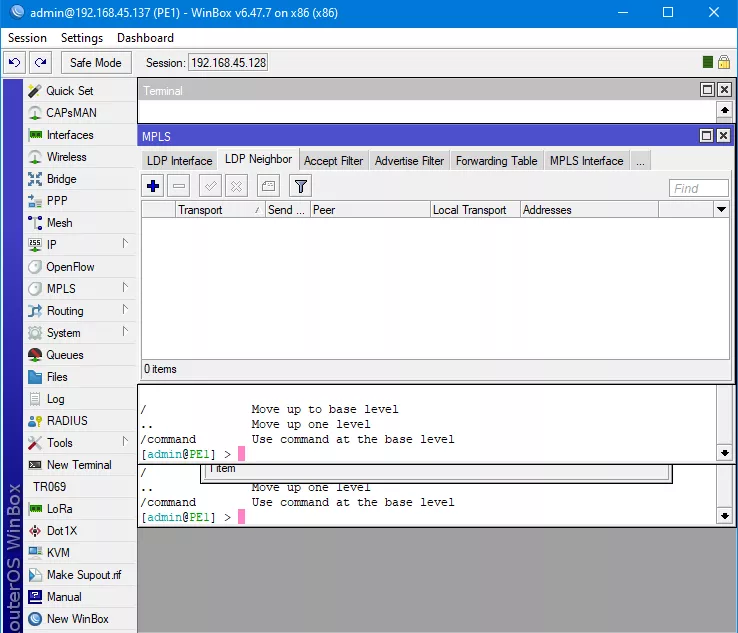Expand the IP submenu
The width and height of the screenshot is (738, 633).
(125, 243)
